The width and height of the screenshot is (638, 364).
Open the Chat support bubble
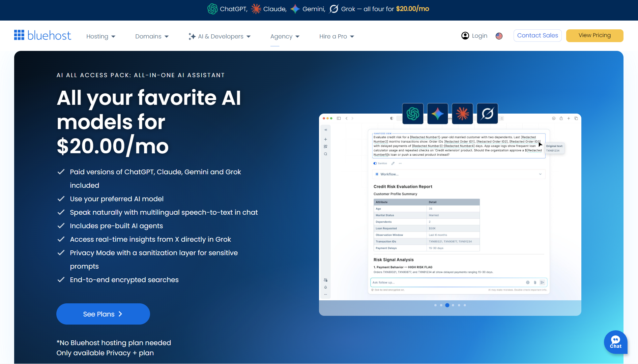tap(615, 342)
